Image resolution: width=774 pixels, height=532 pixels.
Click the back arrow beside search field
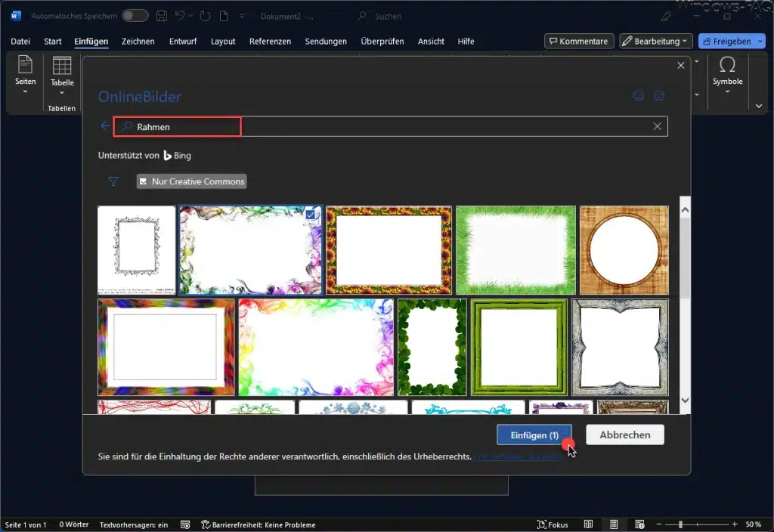[104, 126]
